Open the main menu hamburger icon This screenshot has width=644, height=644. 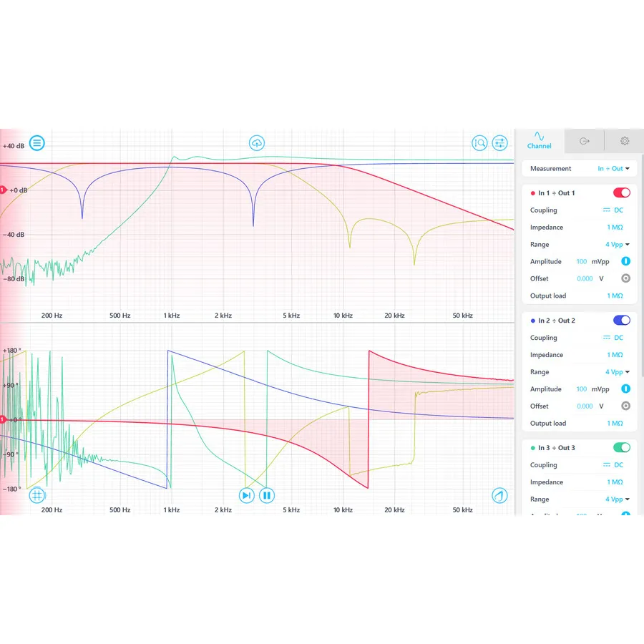[36, 142]
